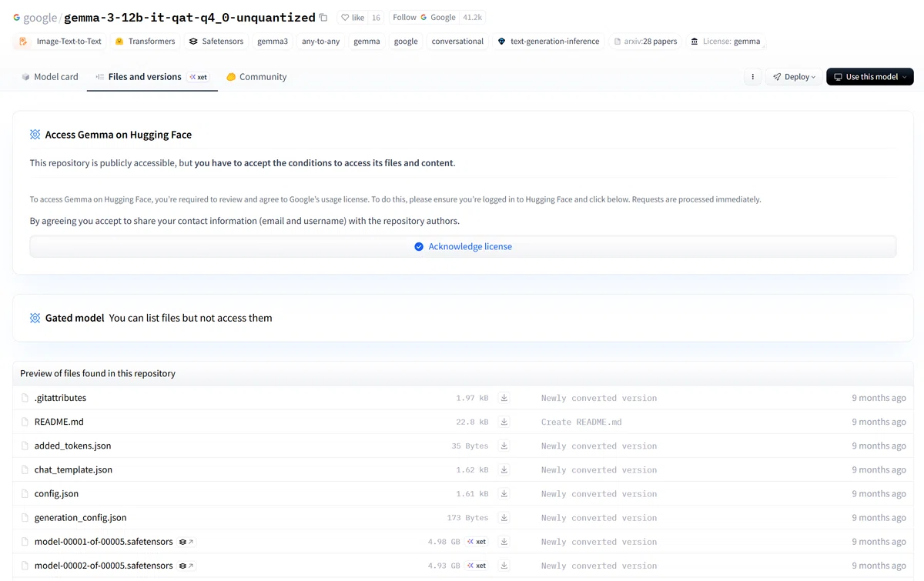
Task: Select the gemma3 tag
Action: click(x=273, y=42)
